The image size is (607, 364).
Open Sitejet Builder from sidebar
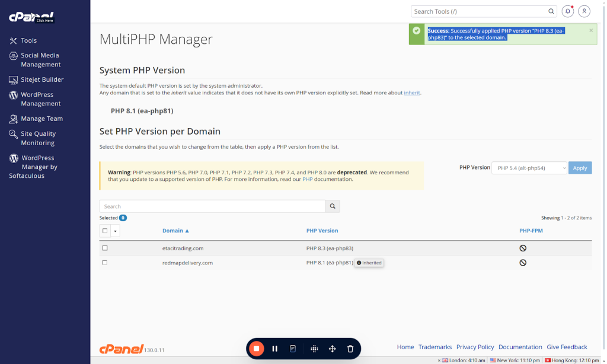41,79
